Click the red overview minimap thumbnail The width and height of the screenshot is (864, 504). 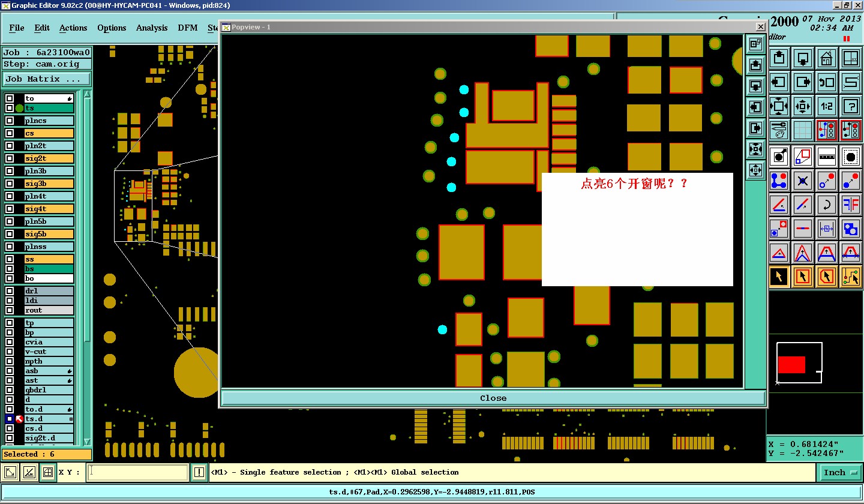click(x=791, y=365)
